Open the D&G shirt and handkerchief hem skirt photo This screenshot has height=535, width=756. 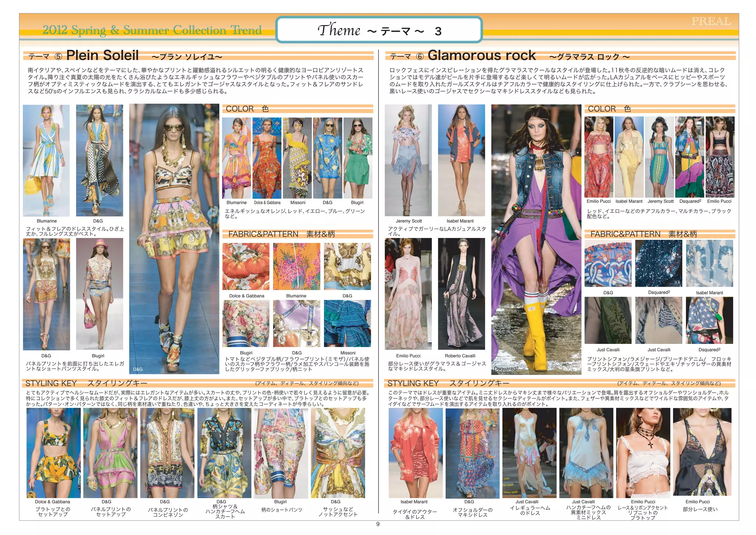(x=224, y=453)
